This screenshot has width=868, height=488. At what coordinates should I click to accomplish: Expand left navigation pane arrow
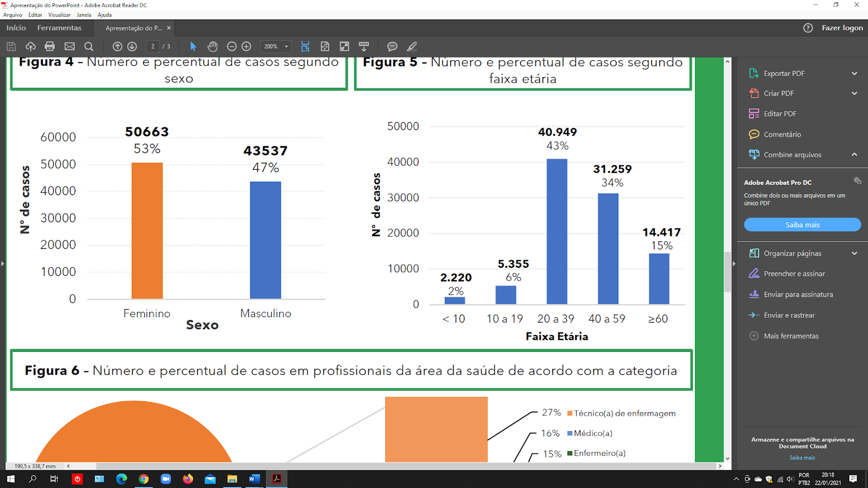point(2,264)
